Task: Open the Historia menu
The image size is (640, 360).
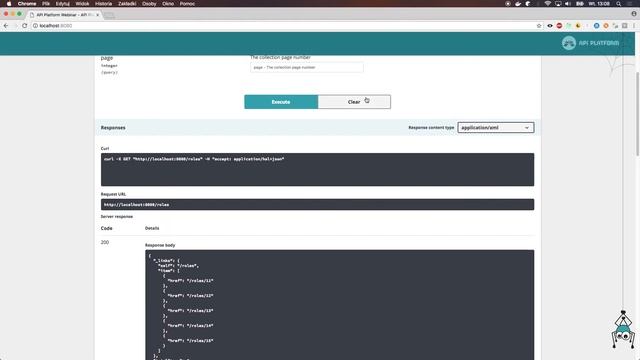Action: 103,4
